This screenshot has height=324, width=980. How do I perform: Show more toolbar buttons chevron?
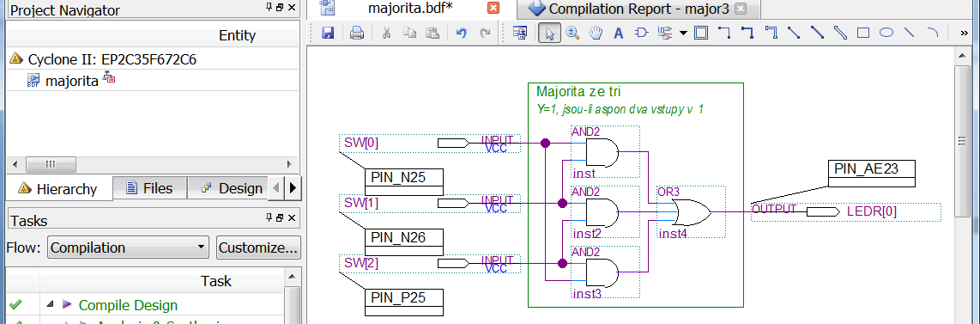(964, 34)
